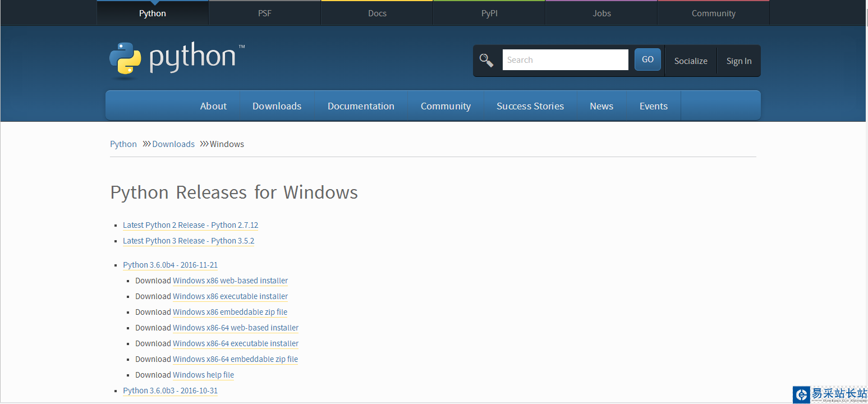Open Python 3.6.0b3 release link
This screenshot has width=868, height=404.
point(170,391)
